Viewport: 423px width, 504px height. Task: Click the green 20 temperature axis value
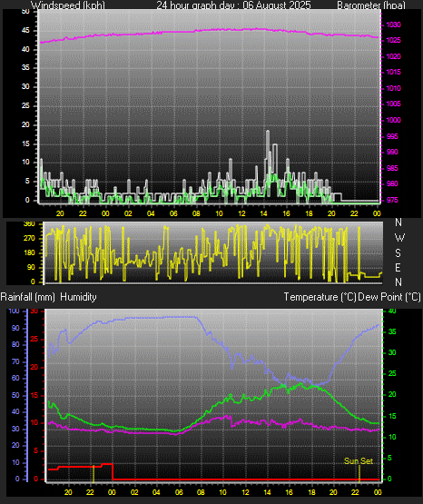pyautogui.click(x=392, y=395)
